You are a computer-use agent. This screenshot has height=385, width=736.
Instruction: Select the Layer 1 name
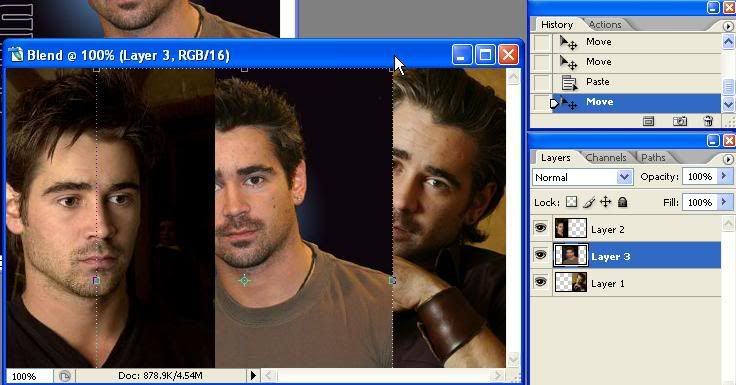(x=607, y=284)
